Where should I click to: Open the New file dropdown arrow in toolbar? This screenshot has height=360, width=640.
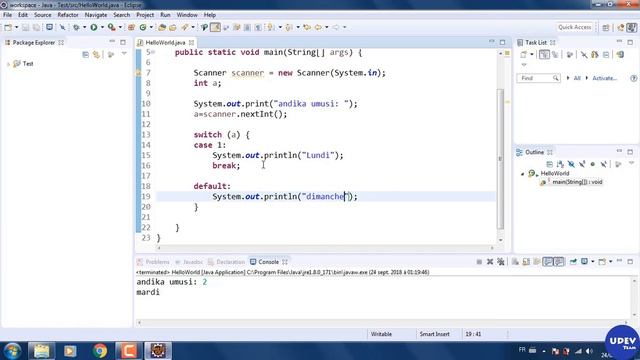pyautogui.click(x=16, y=27)
